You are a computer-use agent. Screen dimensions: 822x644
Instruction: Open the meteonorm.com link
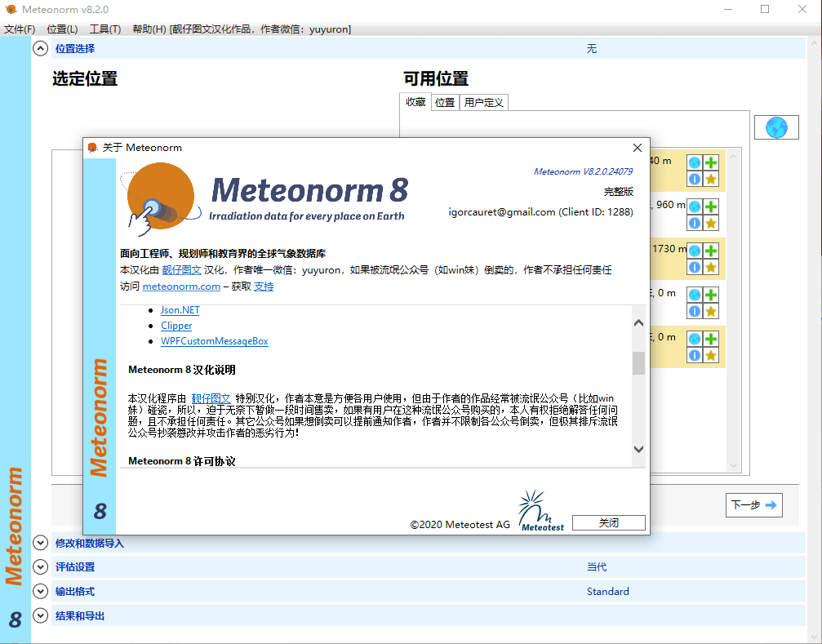click(181, 286)
